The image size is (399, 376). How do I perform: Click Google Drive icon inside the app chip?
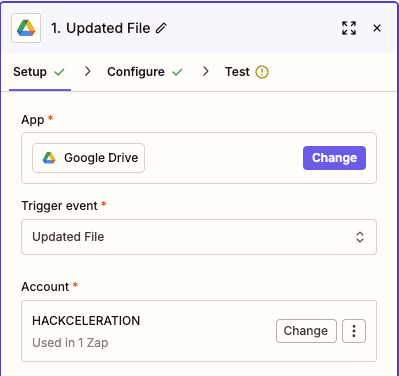tap(49, 158)
